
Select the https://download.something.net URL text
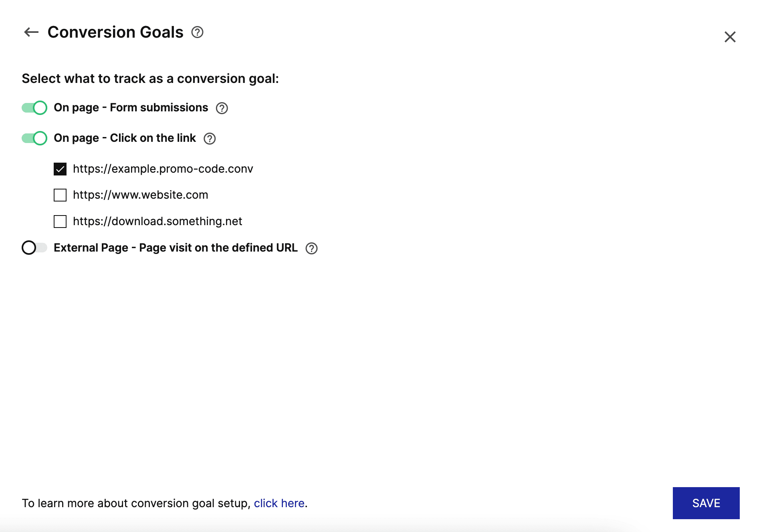click(x=157, y=222)
